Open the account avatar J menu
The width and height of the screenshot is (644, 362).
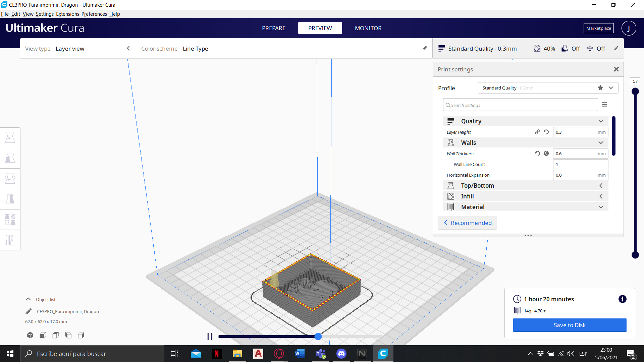[x=629, y=28]
